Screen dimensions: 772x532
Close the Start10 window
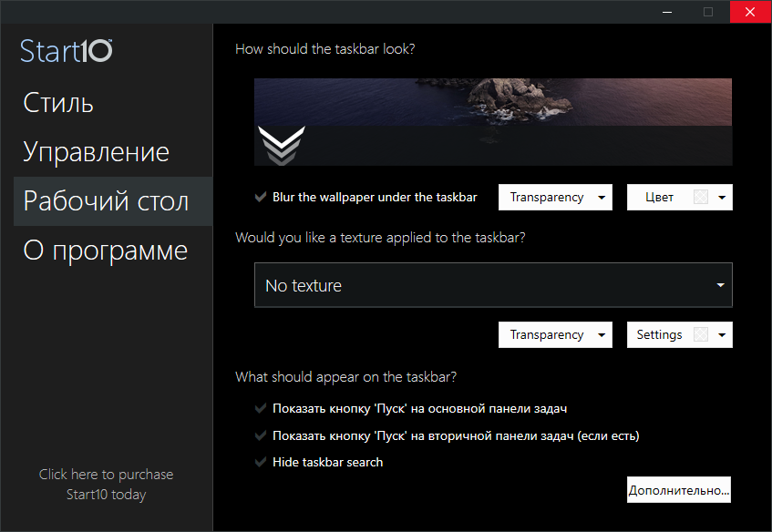750,12
